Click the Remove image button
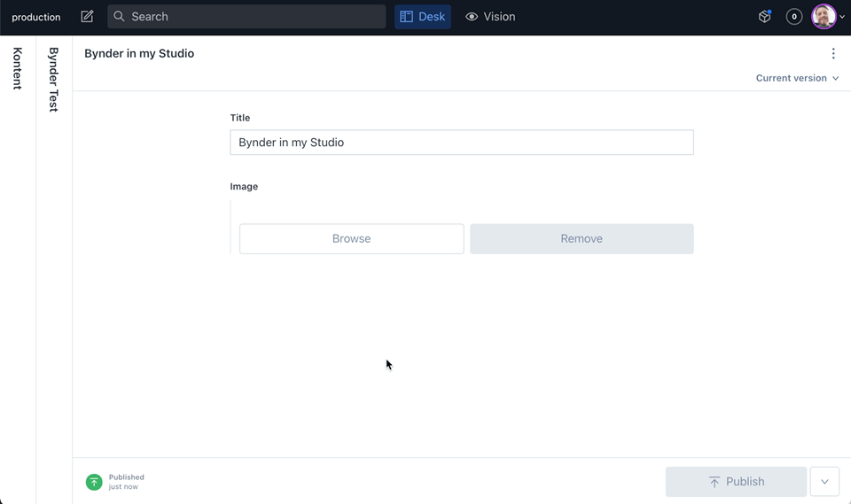Screen dimensions: 851x504 click(x=582, y=238)
